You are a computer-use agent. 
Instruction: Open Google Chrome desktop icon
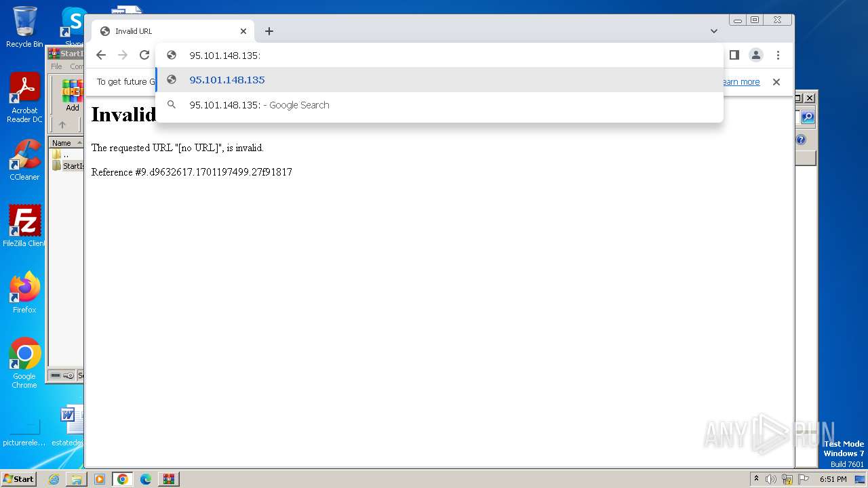point(24,363)
